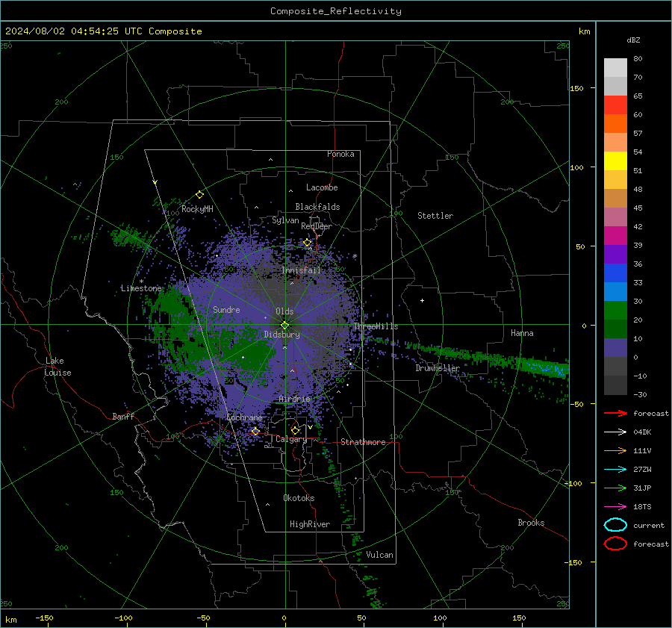672x628 pixels.
Task: Click the yellow diamond marker below Cochrane
Action: 255,431
